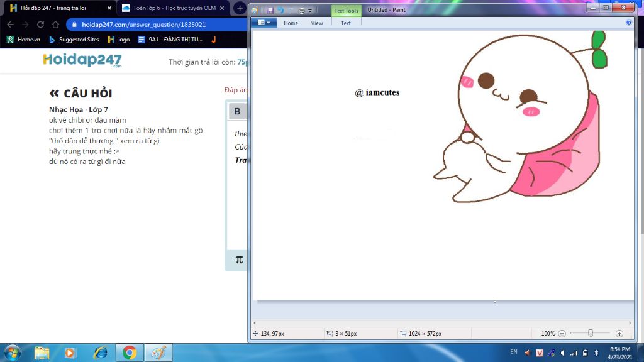Screen dimensions: 644x362
Task: Switch to the Home ribbon tab
Action: tap(291, 23)
